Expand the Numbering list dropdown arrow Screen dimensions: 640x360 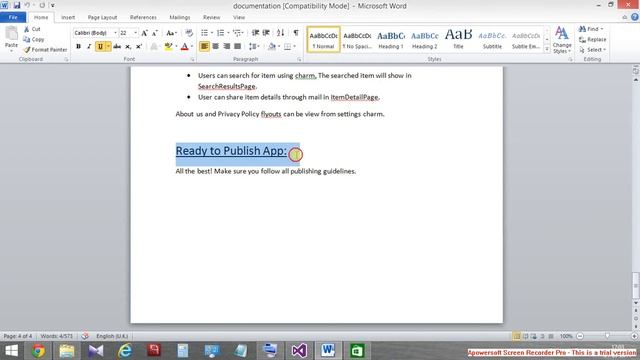pos(228,33)
